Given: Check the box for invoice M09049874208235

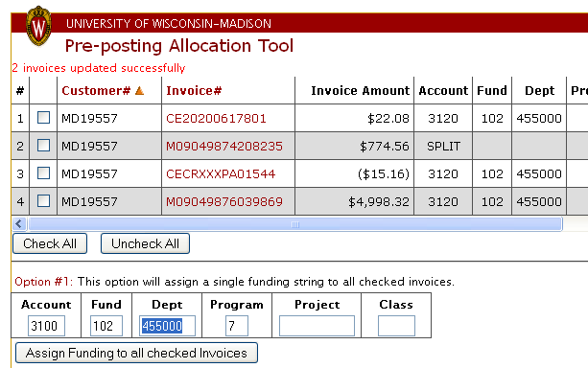Looking at the screenshot, I should tap(43, 146).
